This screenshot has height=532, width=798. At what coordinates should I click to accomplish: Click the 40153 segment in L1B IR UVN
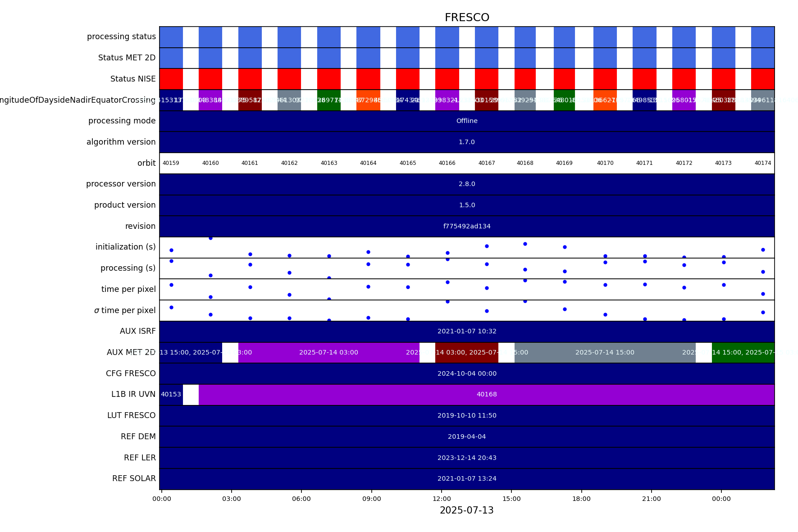pyautogui.click(x=171, y=395)
